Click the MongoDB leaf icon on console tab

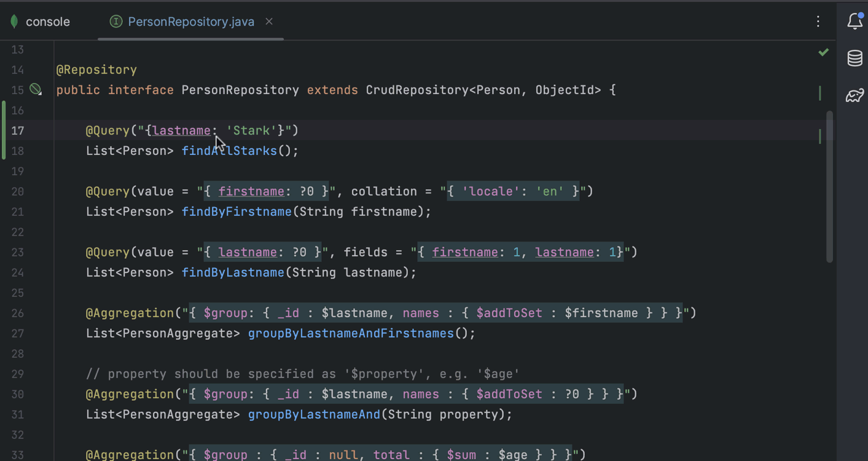(14, 22)
